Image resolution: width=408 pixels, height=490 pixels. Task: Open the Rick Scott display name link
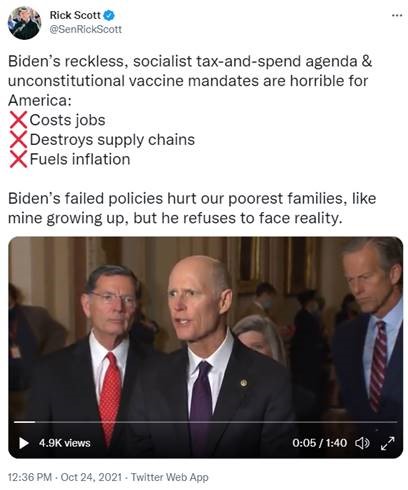pyautogui.click(x=75, y=15)
